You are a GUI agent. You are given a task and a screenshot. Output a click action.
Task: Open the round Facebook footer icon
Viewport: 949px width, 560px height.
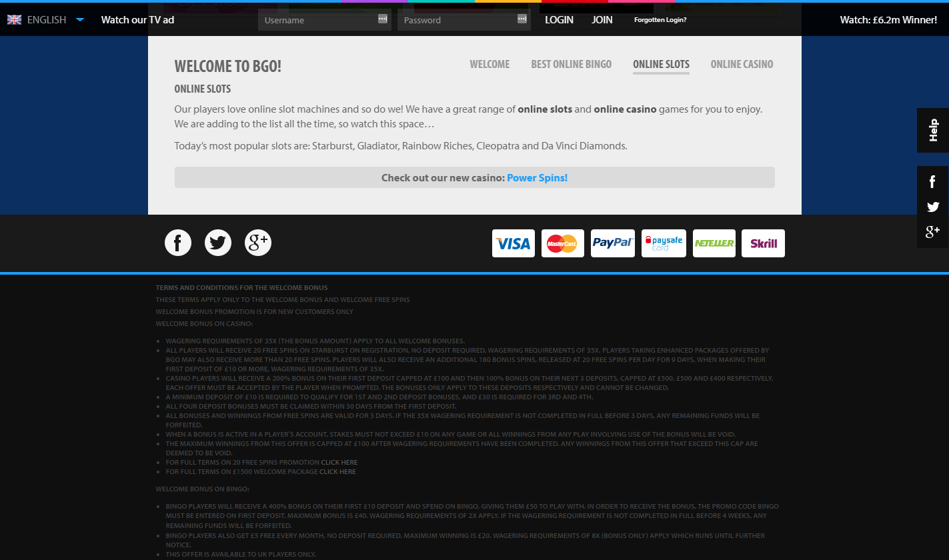point(178,242)
